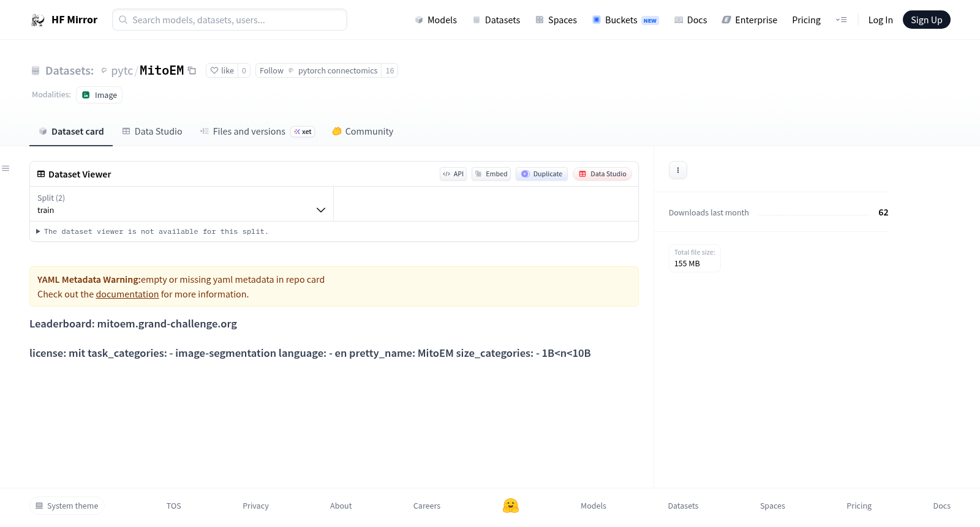This screenshot has height=527, width=980.
Task: Open the Split train dropdown
Action: tap(181, 204)
